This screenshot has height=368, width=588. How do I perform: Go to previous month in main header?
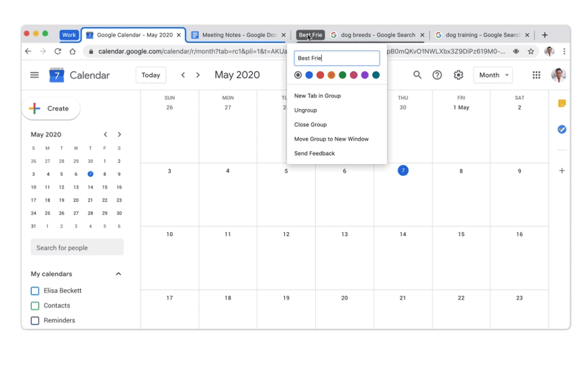click(x=183, y=75)
